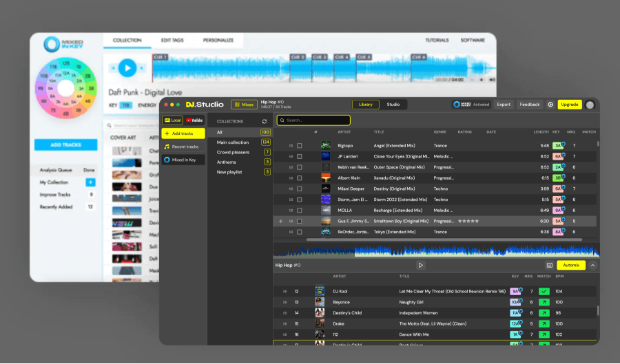Click the CUE 6 marker on the waveform
The height and width of the screenshot is (364, 620).
[418, 57]
